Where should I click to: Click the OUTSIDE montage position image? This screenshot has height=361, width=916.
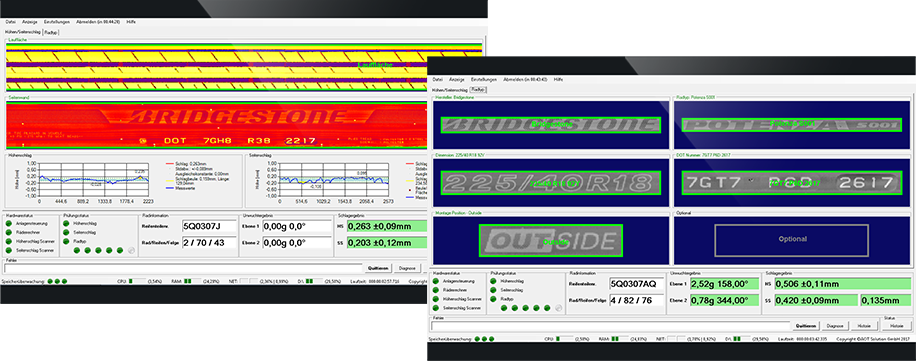point(551,241)
